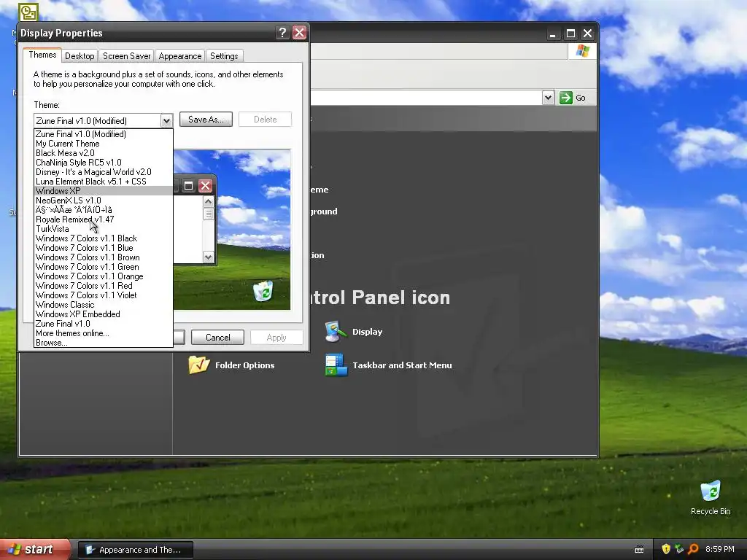Click the theme sample preview image

(x=232, y=230)
